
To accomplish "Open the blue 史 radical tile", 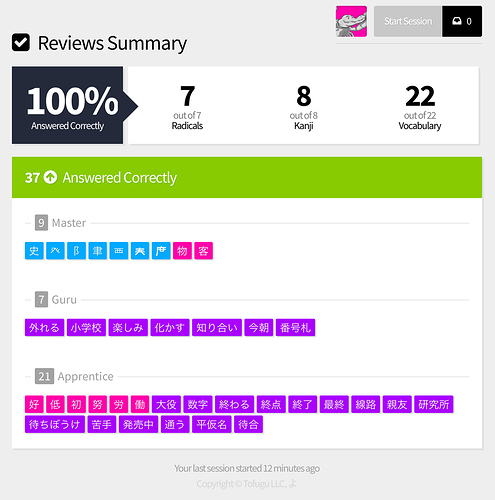I will [34, 251].
